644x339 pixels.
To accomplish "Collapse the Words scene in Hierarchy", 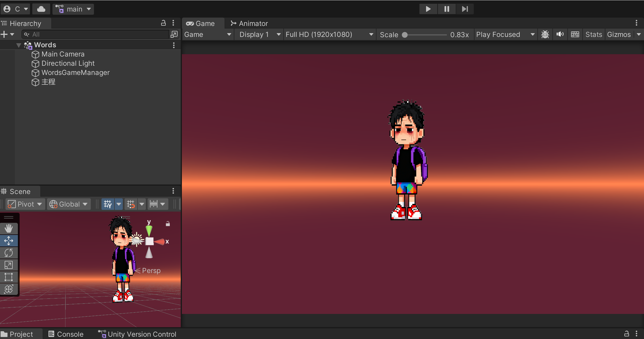I will (19, 45).
